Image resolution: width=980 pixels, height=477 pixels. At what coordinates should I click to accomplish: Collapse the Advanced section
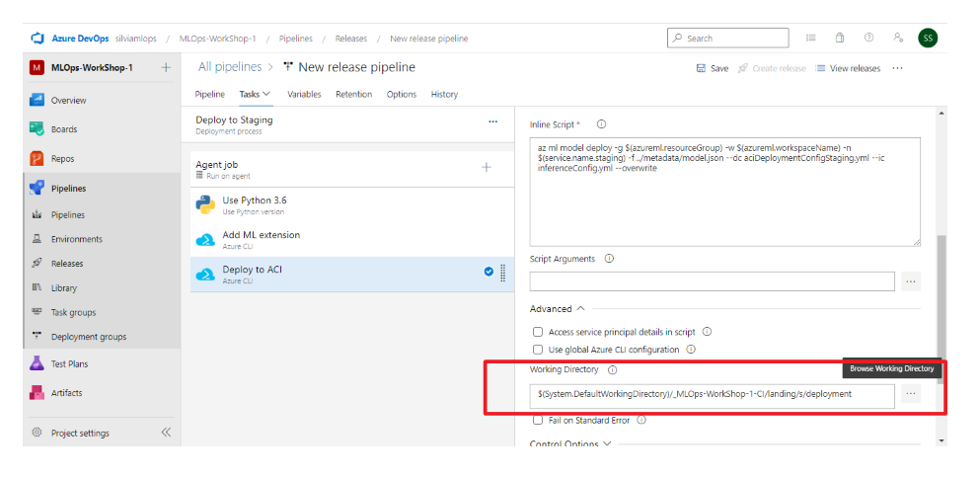pos(558,309)
